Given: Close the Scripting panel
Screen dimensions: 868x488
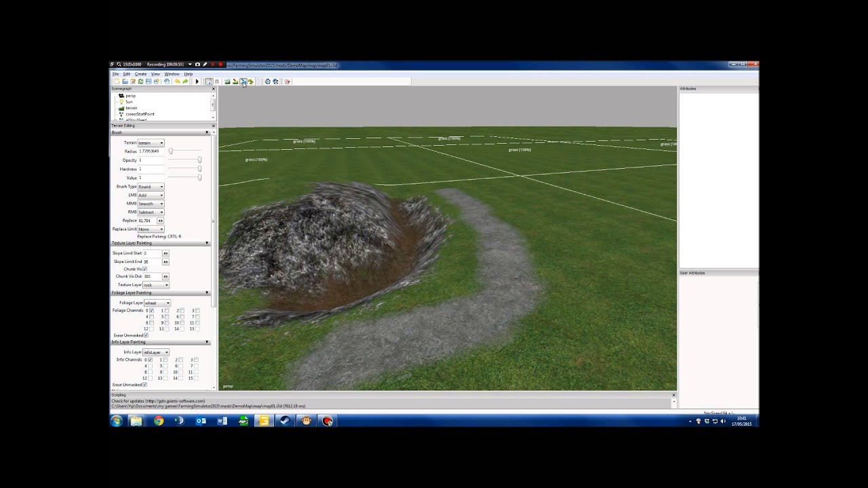Looking at the screenshot, I should (673, 394).
